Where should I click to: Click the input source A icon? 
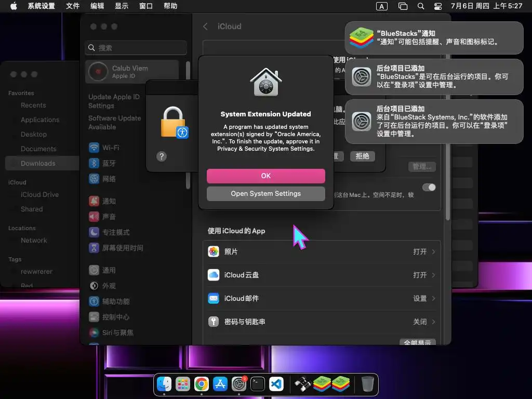click(382, 6)
